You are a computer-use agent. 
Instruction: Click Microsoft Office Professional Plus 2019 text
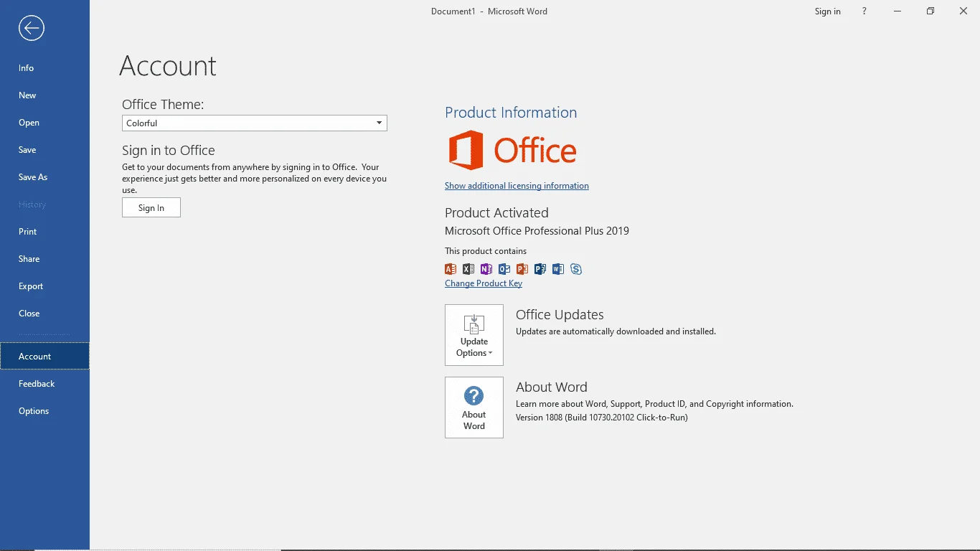pyautogui.click(x=537, y=231)
